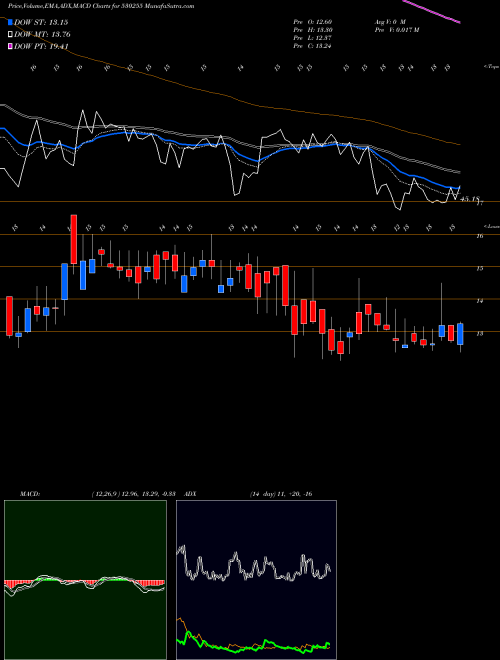Select the Pre C: 13.24 value
This screenshot has width=500, height=660.
312,46
